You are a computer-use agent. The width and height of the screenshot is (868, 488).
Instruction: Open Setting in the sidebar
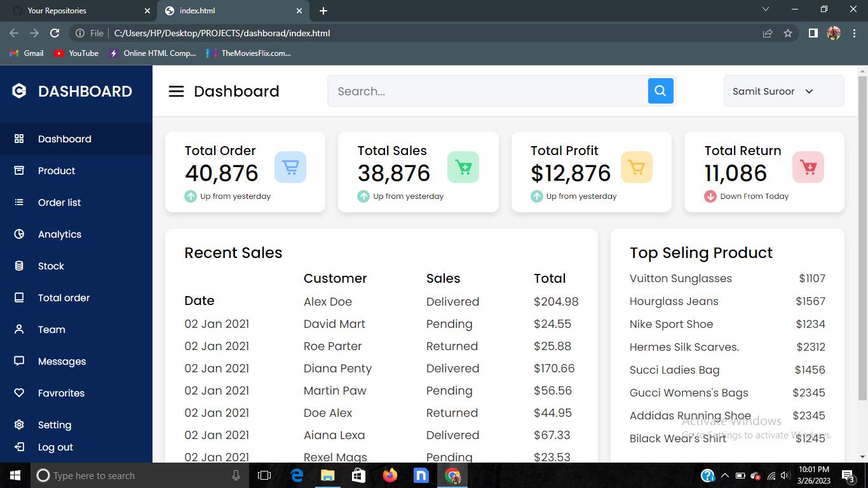76,424
